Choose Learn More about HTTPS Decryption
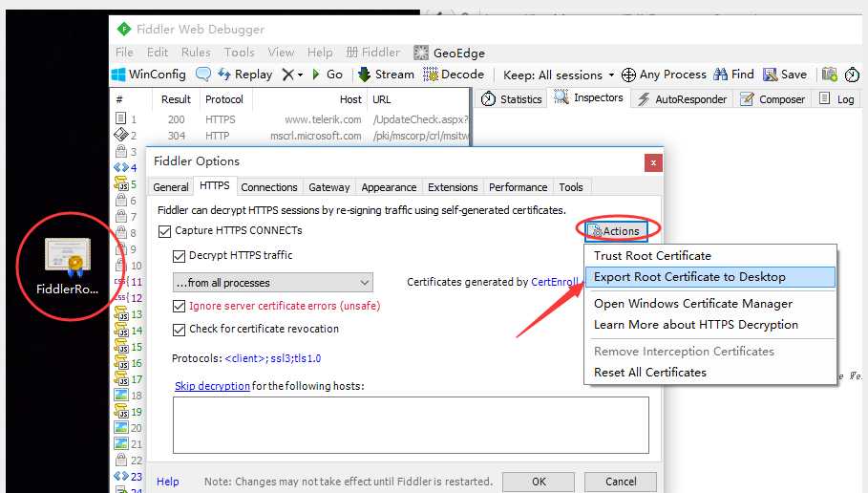The width and height of the screenshot is (868, 493). (x=710, y=325)
